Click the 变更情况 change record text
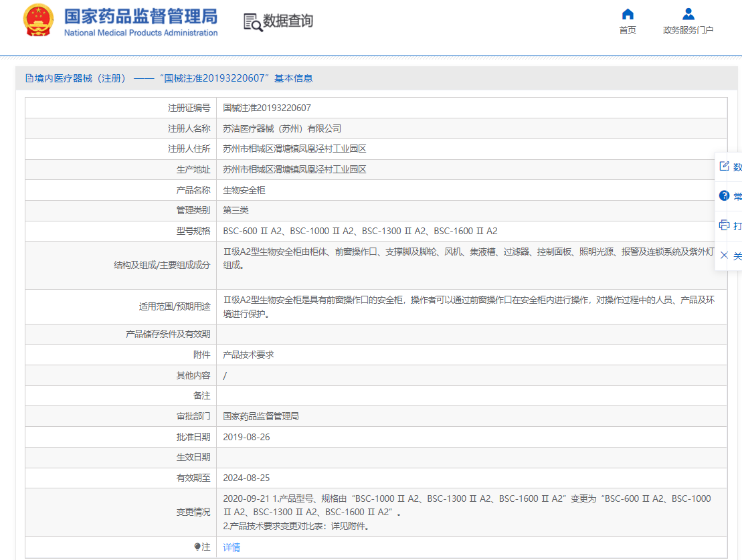 point(467,512)
